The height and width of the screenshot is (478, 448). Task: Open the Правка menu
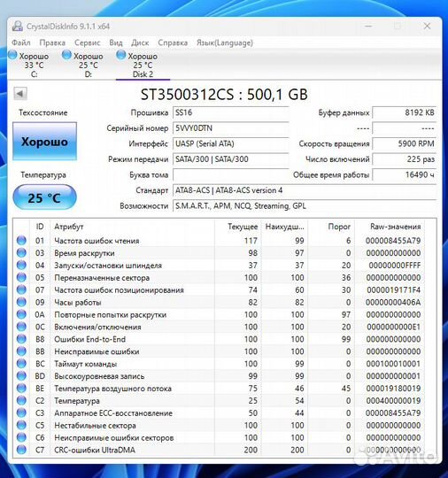(x=52, y=42)
